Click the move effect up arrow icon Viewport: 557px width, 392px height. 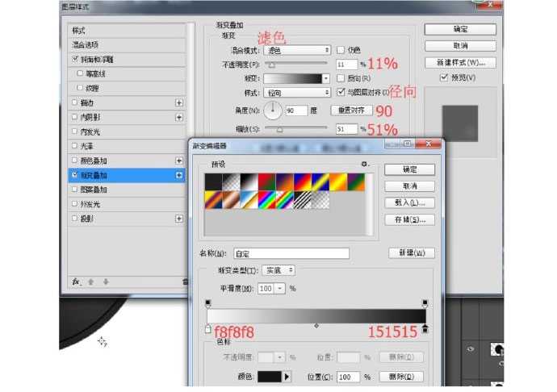click(x=90, y=281)
